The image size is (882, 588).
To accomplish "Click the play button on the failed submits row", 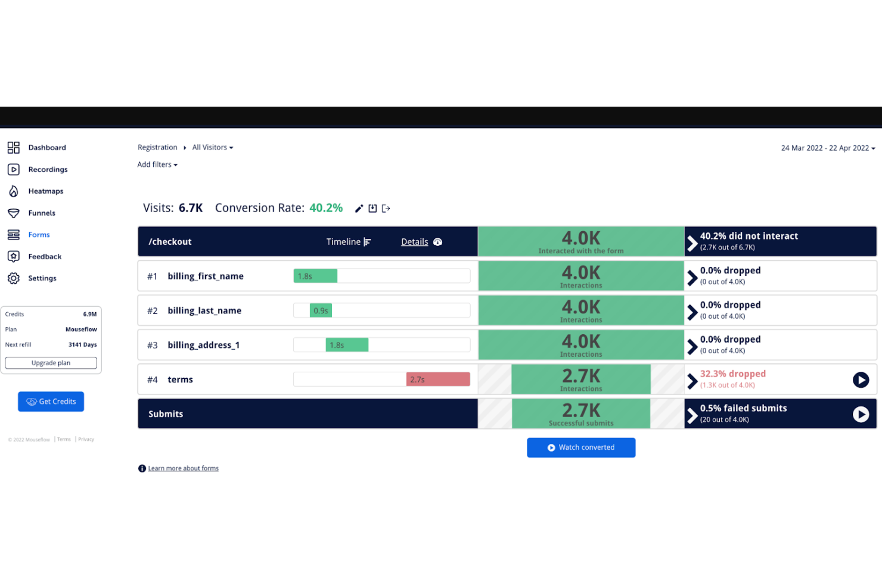I will pos(861,413).
